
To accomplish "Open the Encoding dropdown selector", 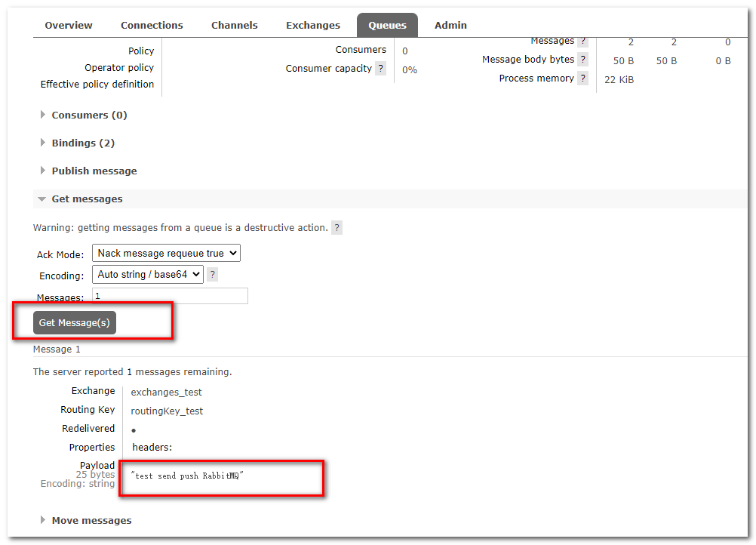I will pos(148,275).
